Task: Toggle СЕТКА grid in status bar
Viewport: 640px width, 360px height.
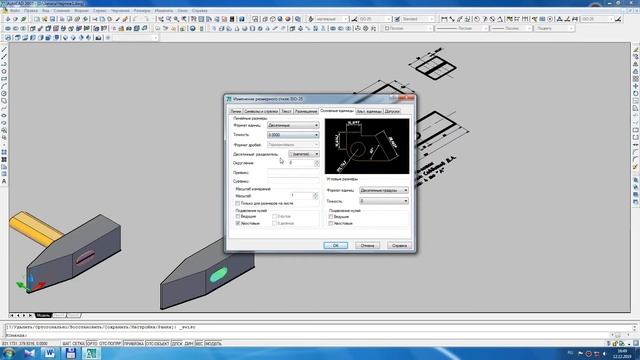Action: coord(78,344)
